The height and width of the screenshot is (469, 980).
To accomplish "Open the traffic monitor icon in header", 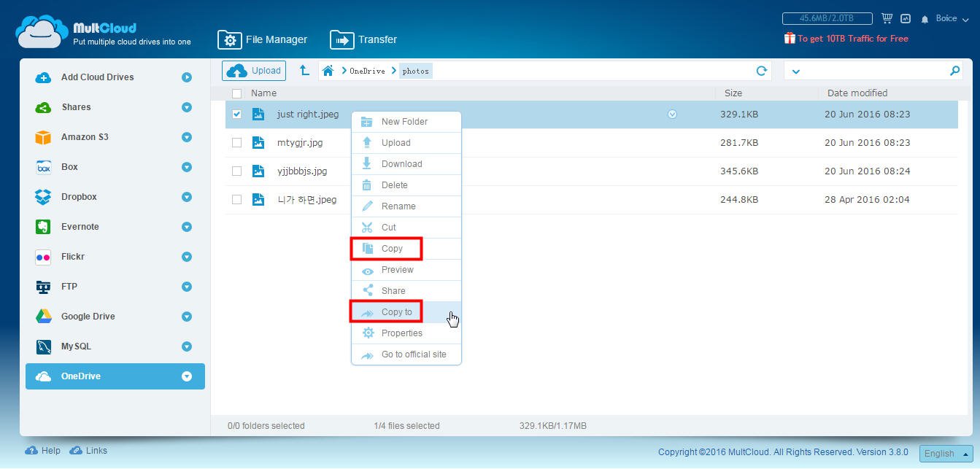I will [x=906, y=18].
